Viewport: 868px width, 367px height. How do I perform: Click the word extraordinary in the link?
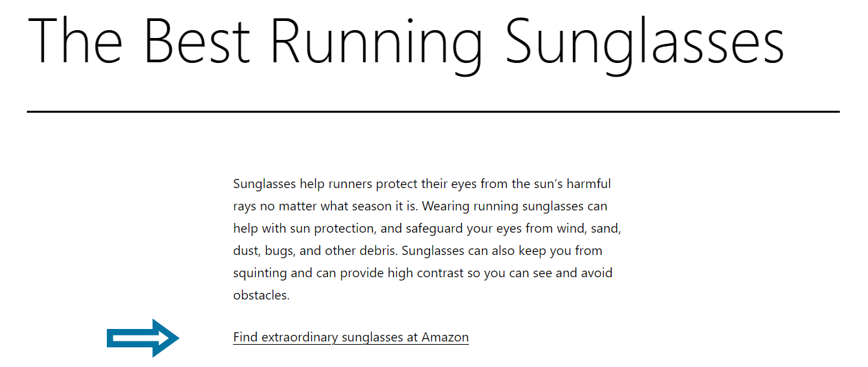click(300, 338)
